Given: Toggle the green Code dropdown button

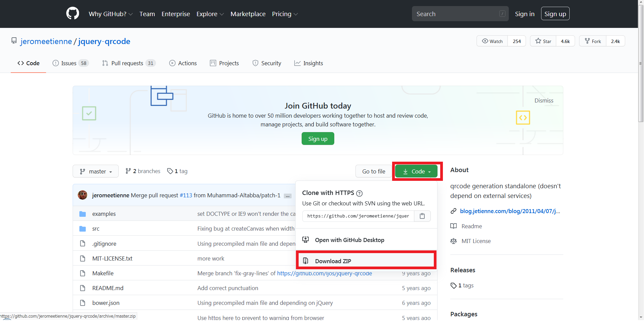Looking at the screenshot, I should coord(416,171).
